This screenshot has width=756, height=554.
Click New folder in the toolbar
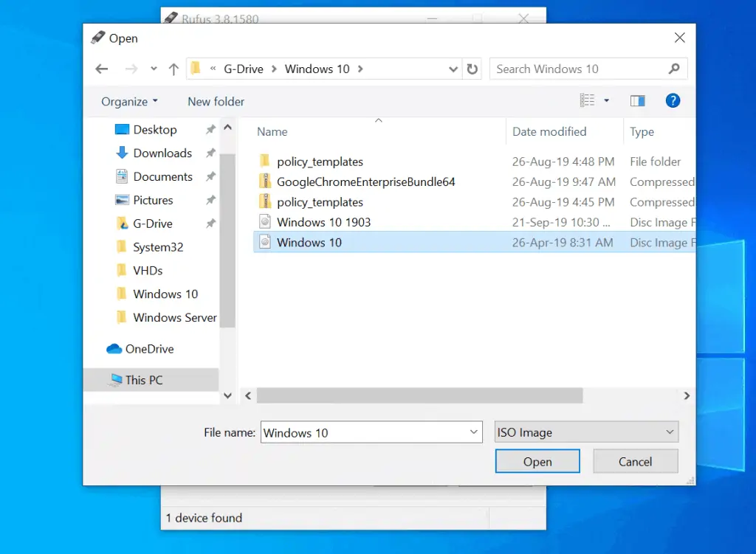pyautogui.click(x=216, y=102)
